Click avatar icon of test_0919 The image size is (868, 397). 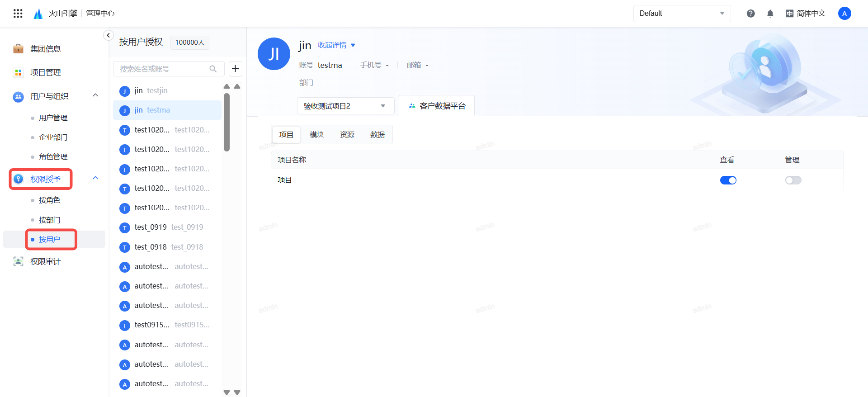tap(125, 228)
